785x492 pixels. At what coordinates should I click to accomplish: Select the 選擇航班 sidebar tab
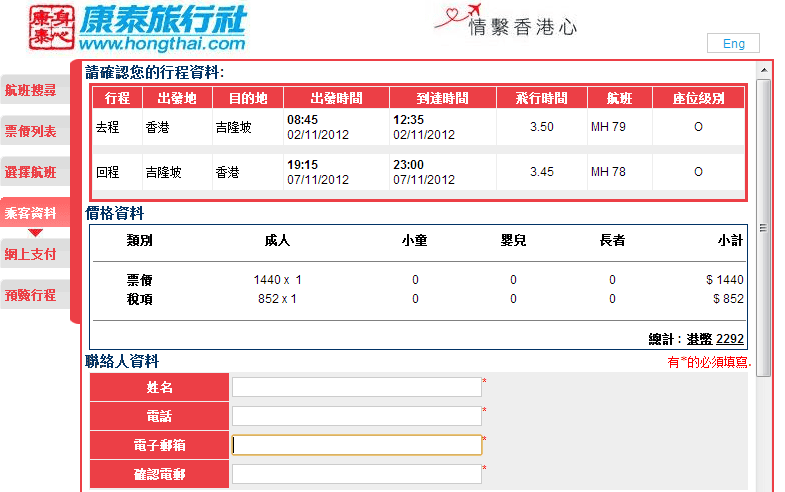point(31,172)
